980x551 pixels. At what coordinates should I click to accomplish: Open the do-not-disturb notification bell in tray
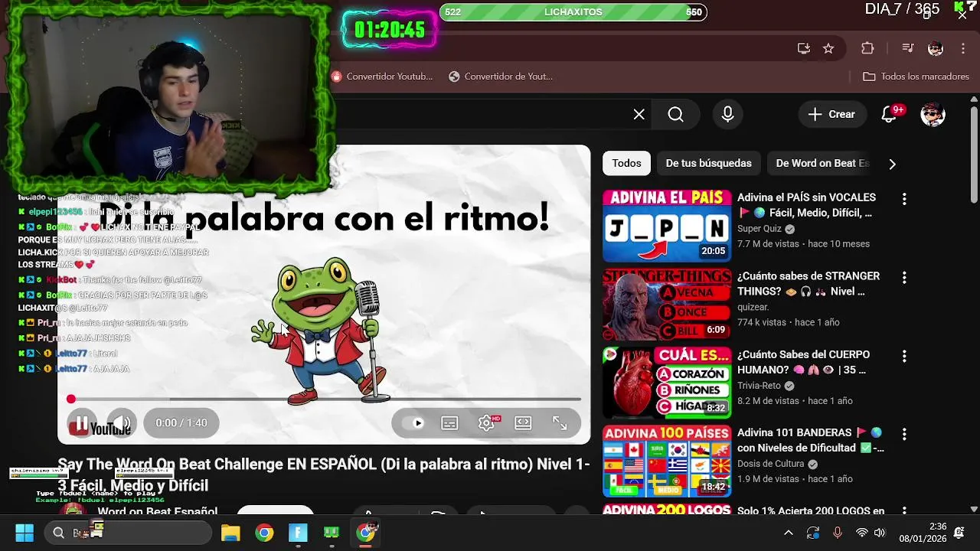[960, 533]
